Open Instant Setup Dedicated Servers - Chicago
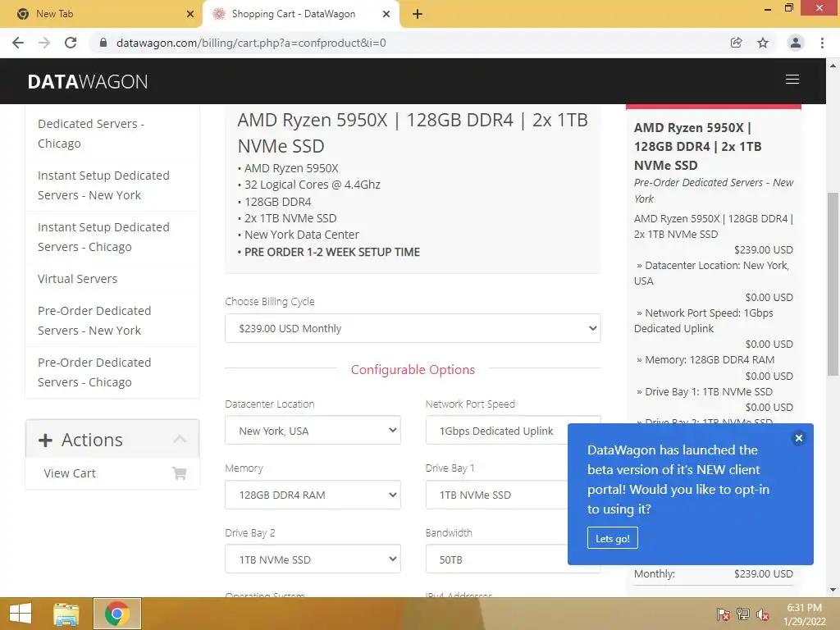Screen dimensions: 840x630 click(x=103, y=237)
